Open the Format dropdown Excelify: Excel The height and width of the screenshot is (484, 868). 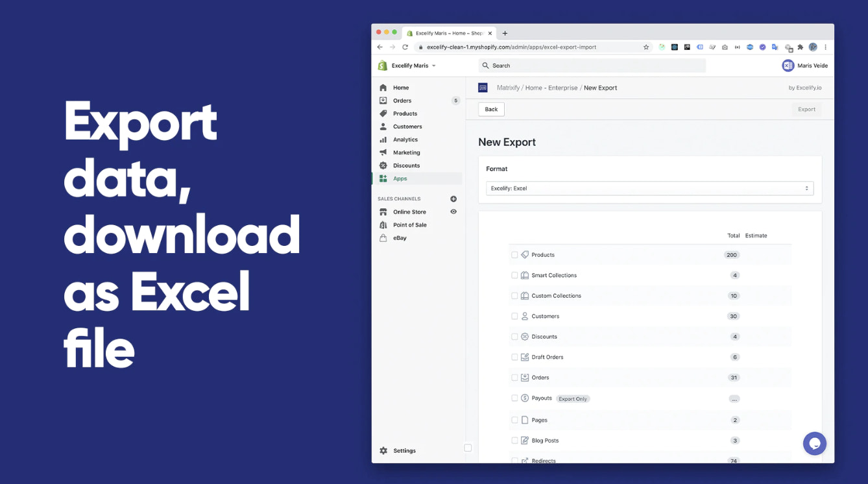pos(649,189)
